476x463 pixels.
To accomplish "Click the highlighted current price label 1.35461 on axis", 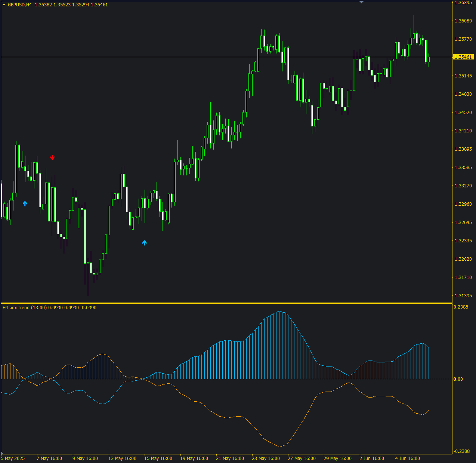I will click(x=463, y=57).
